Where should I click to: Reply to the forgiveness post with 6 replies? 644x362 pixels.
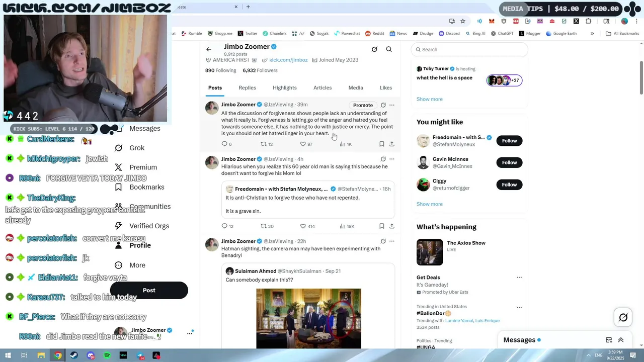(x=226, y=144)
